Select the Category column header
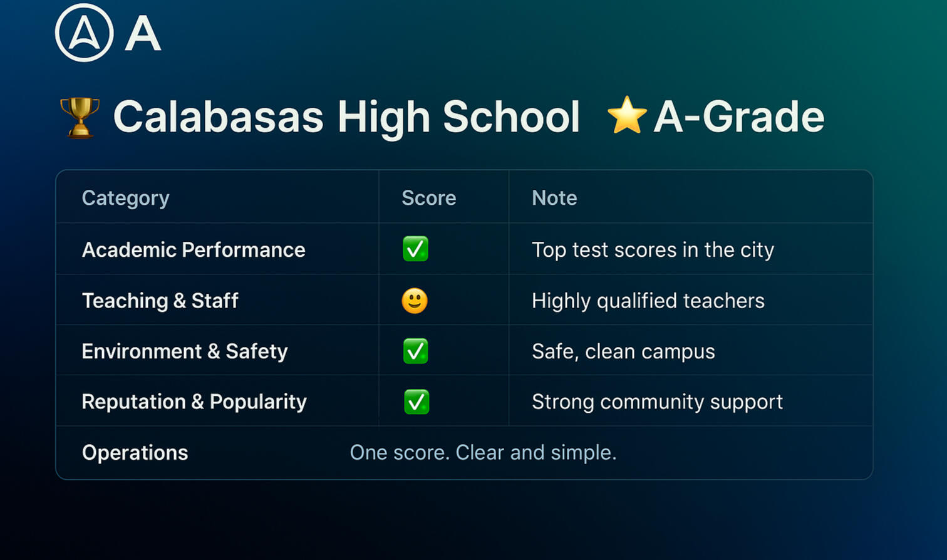947x560 pixels. tap(125, 198)
